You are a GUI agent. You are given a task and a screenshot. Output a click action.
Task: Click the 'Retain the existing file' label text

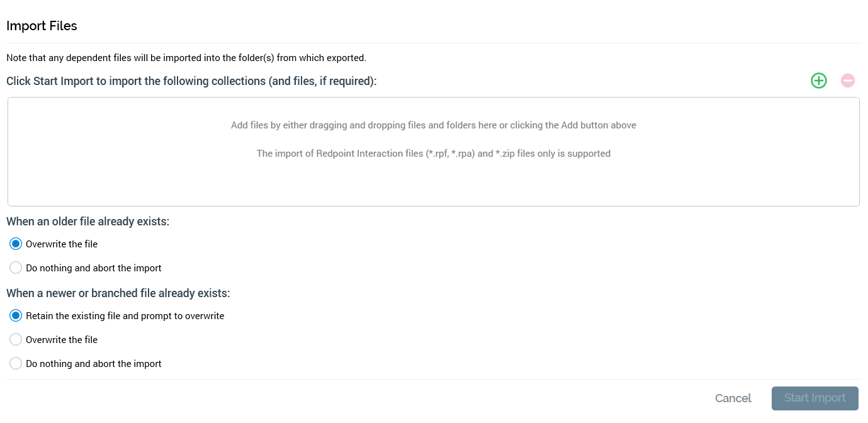pos(125,316)
